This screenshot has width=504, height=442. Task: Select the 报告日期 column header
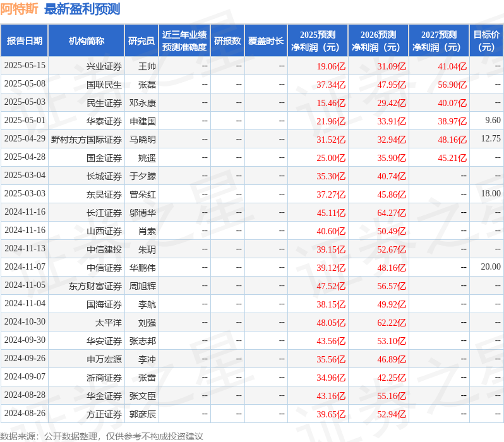(x=25, y=40)
